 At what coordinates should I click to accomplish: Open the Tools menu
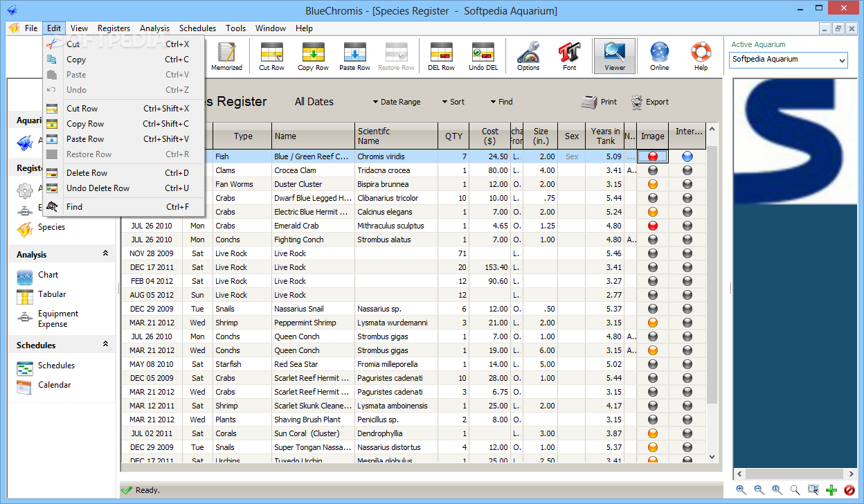click(x=235, y=28)
